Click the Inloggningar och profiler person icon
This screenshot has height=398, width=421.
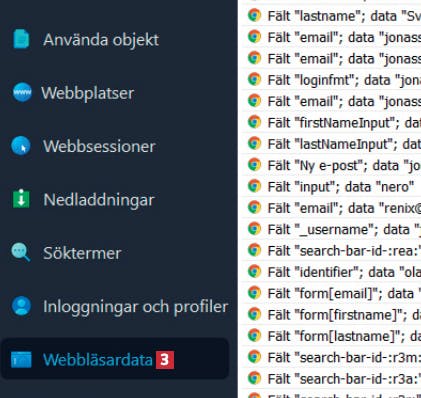(21, 306)
